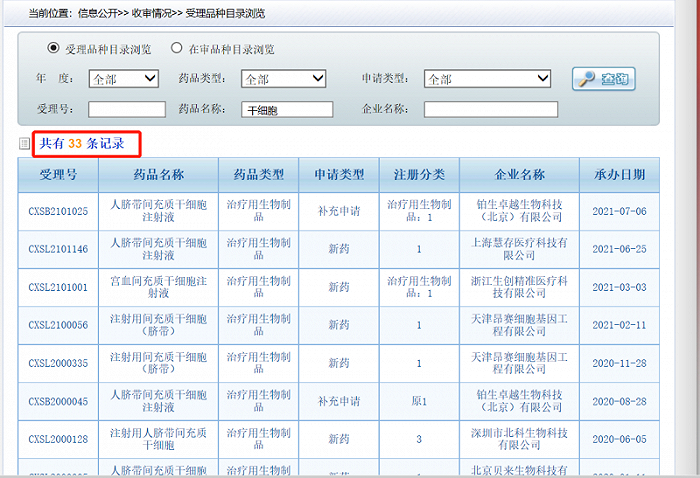700x478 pixels.
Task: Click the 受理号 column header
Action: pyautogui.click(x=58, y=175)
